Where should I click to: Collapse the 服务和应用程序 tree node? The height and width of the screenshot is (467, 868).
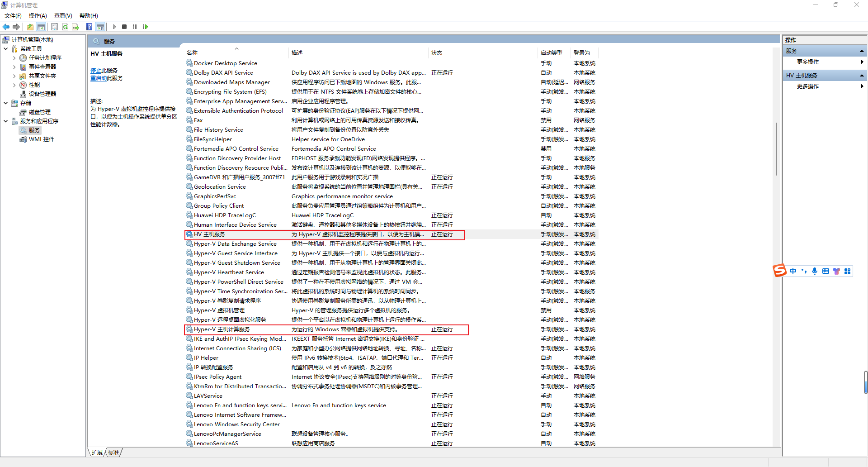(x=5, y=121)
